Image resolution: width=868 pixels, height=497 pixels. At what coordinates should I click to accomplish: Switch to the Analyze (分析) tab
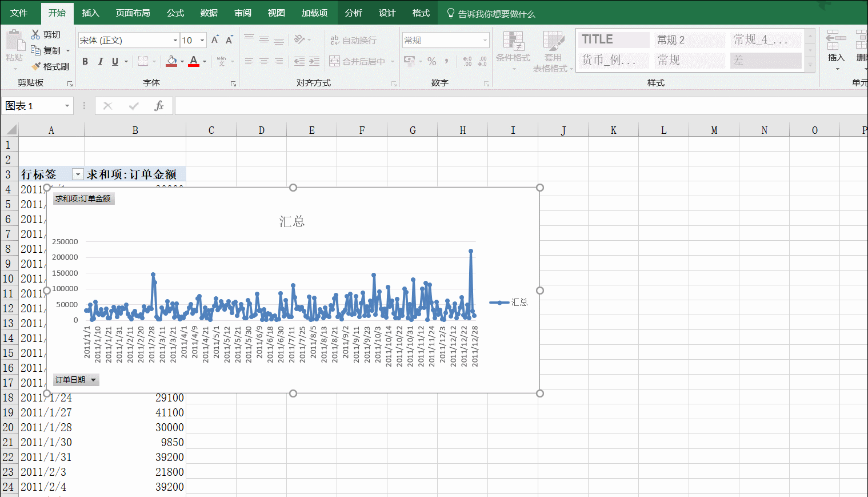coord(354,13)
